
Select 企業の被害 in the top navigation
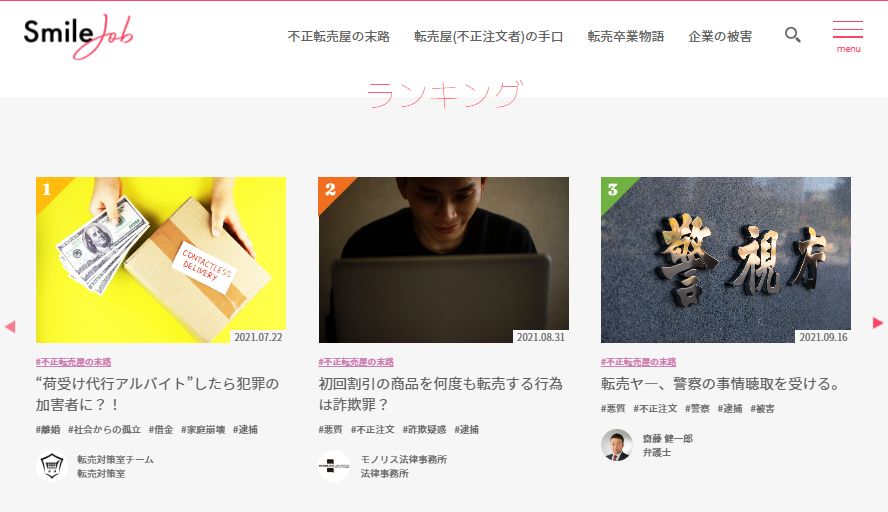720,36
